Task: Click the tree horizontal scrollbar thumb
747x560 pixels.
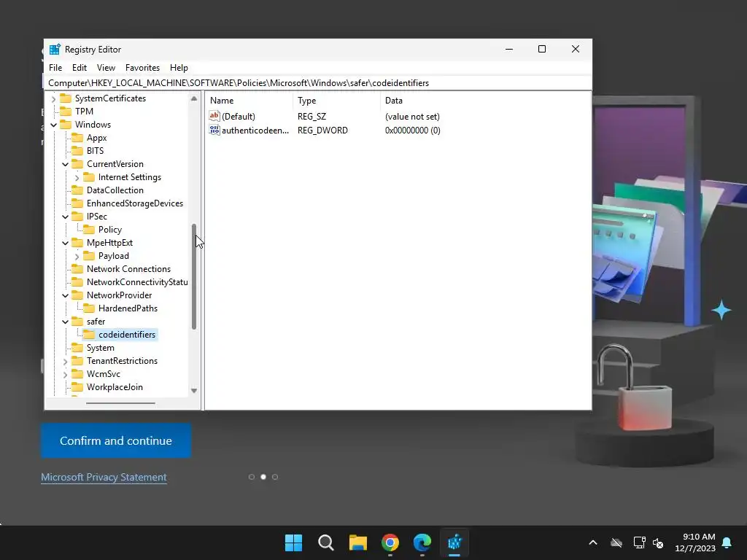Action: [120, 403]
